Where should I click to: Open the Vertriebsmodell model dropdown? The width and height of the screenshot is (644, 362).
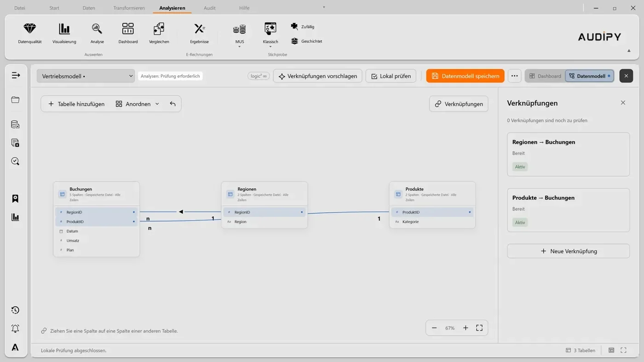86,76
